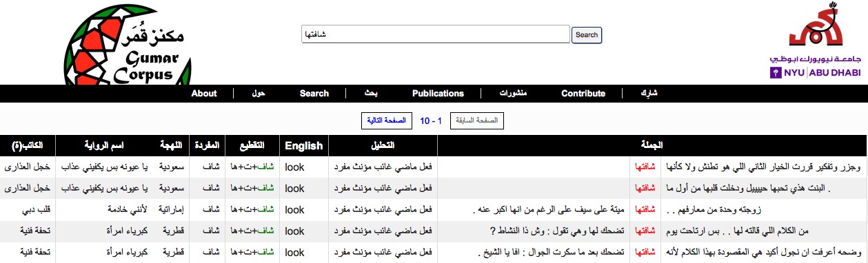Viewport: 868px width, 263px height.
Task: Go to the Publications page
Action: coord(438,94)
